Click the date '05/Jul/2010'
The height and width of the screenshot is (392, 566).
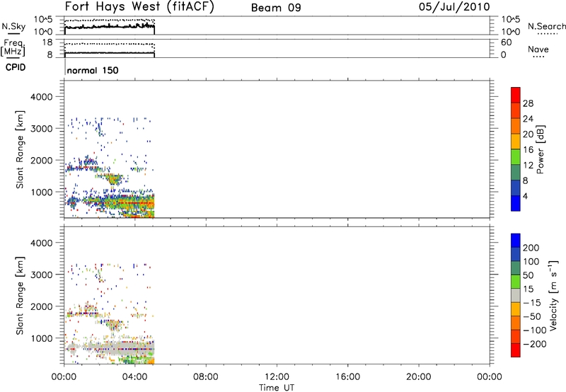pyautogui.click(x=454, y=7)
